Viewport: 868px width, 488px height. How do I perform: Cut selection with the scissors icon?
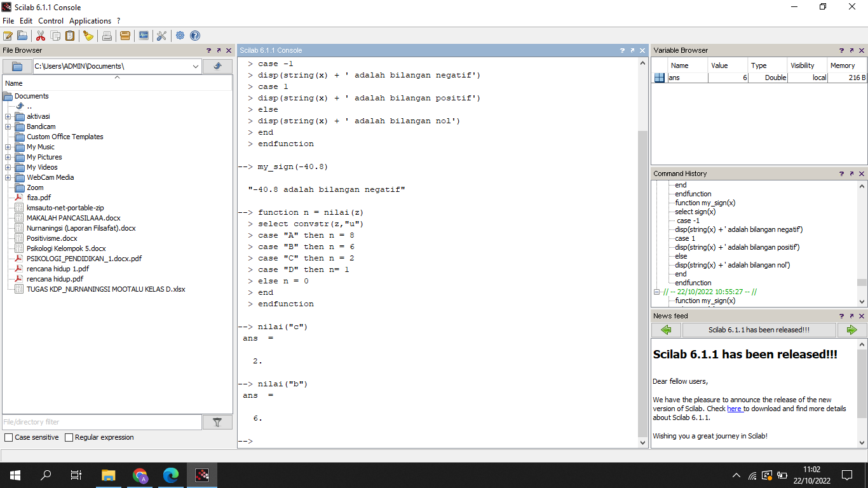(x=41, y=36)
